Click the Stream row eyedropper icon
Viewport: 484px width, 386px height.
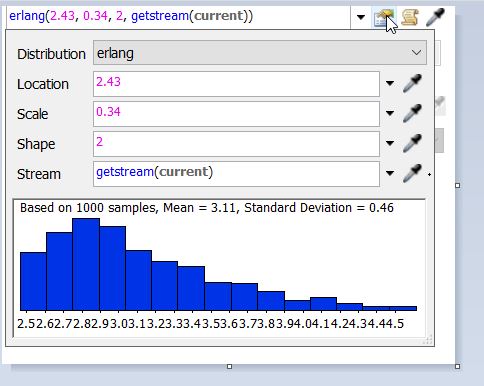point(412,173)
